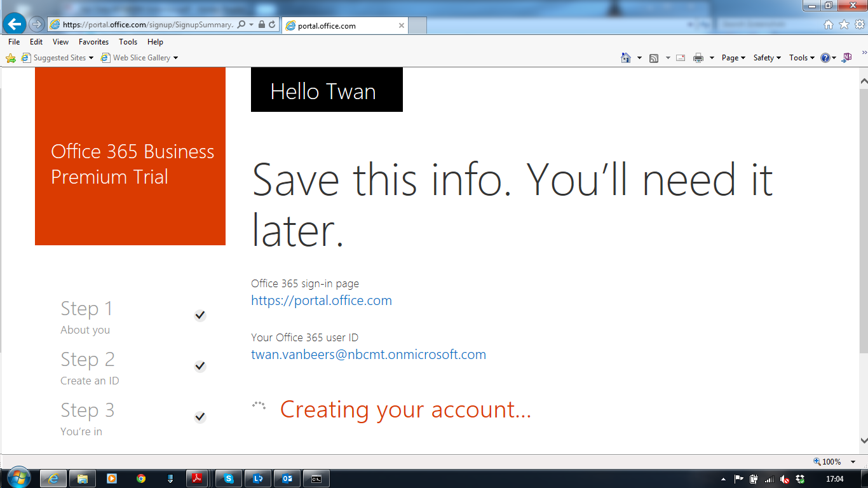
Task: Click the browser Forward arrow button
Action: pos(37,25)
